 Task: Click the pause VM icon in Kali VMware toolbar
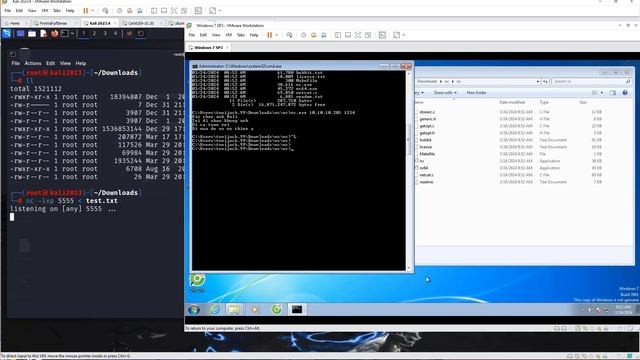pyautogui.click(x=86, y=11)
